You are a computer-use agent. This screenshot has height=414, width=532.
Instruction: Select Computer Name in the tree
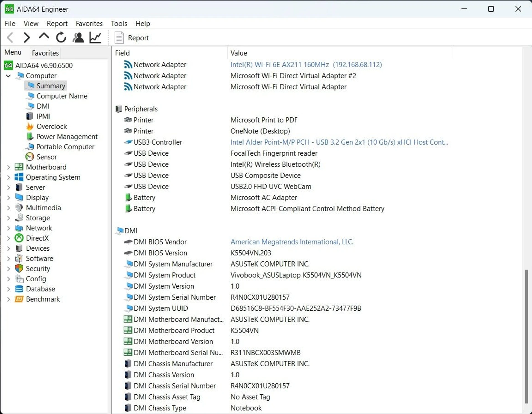(x=57, y=96)
